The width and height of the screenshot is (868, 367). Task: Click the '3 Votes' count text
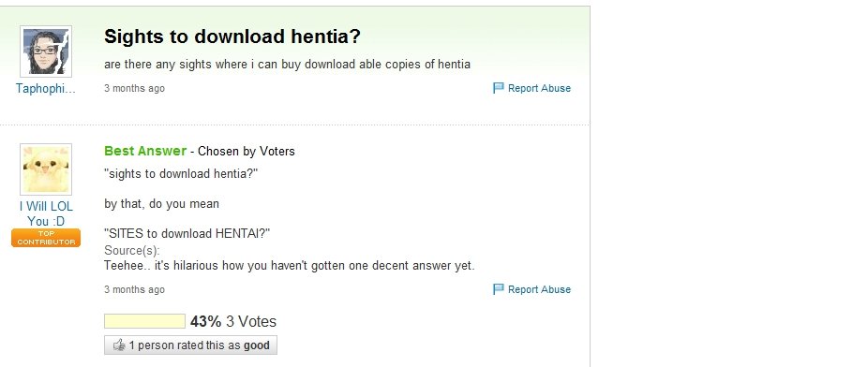coord(251,322)
